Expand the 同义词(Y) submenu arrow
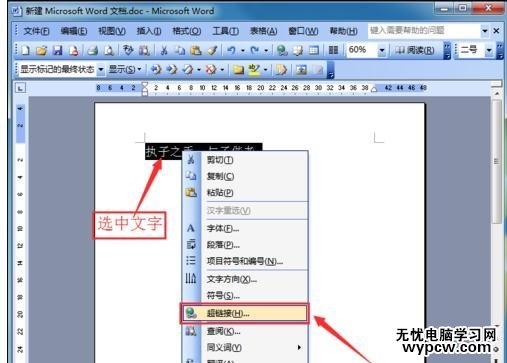This screenshot has height=363, width=507. 299,348
